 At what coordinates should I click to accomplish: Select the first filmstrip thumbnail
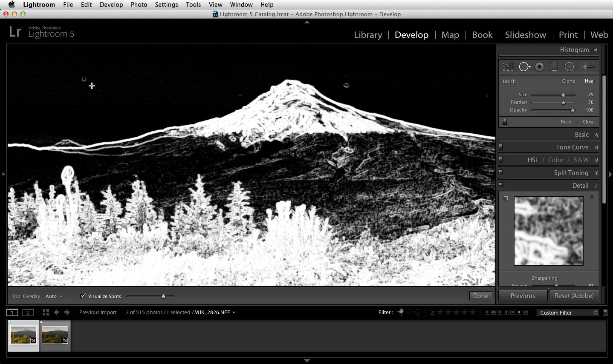tap(23, 335)
